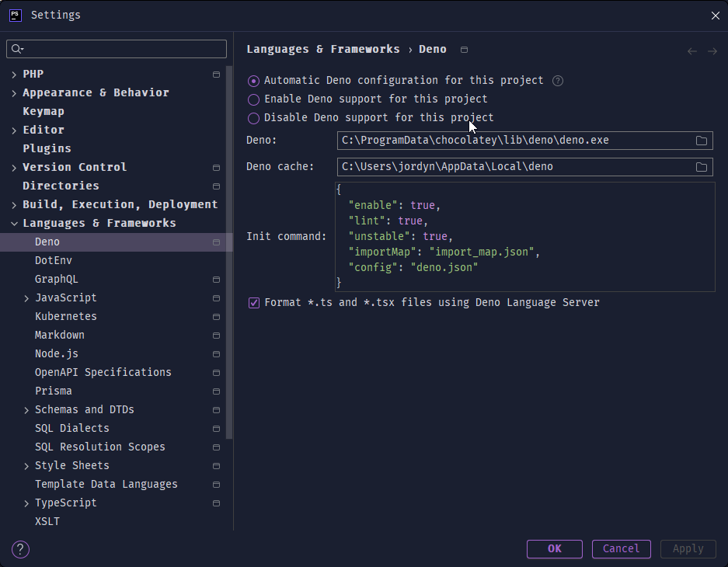Image resolution: width=728 pixels, height=567 pixels.
Task: Collapse Languages & Frameworks section
Action: point(14,224)
